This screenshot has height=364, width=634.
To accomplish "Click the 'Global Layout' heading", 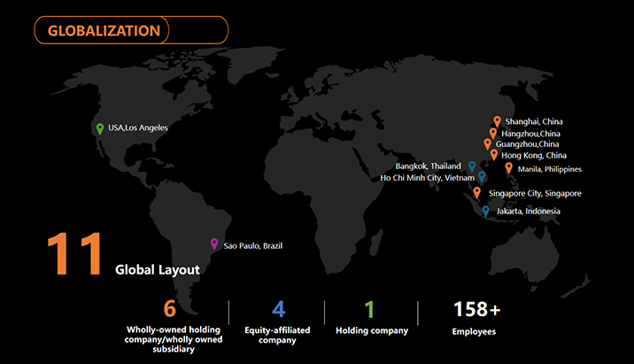I will coord(158,270).
